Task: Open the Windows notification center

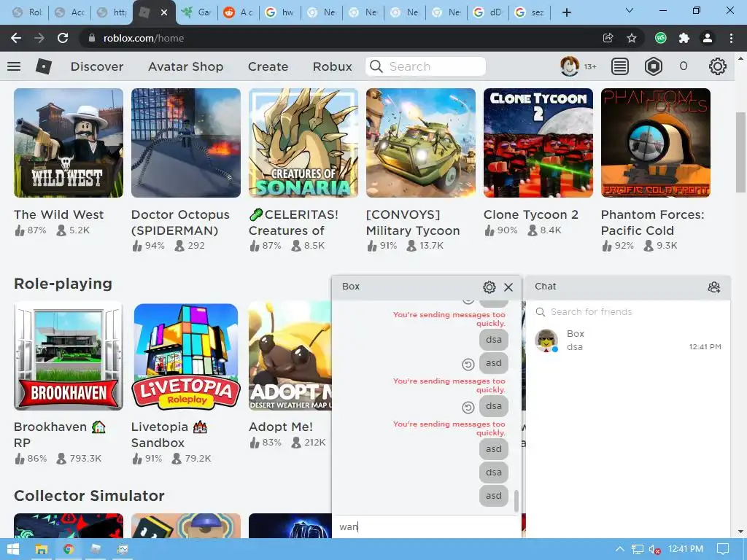Action: [723, 549]
